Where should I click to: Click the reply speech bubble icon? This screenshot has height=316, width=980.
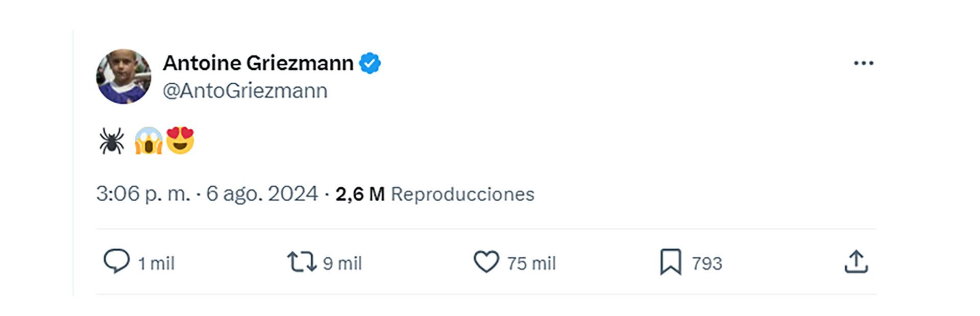[x=116, y=261]
